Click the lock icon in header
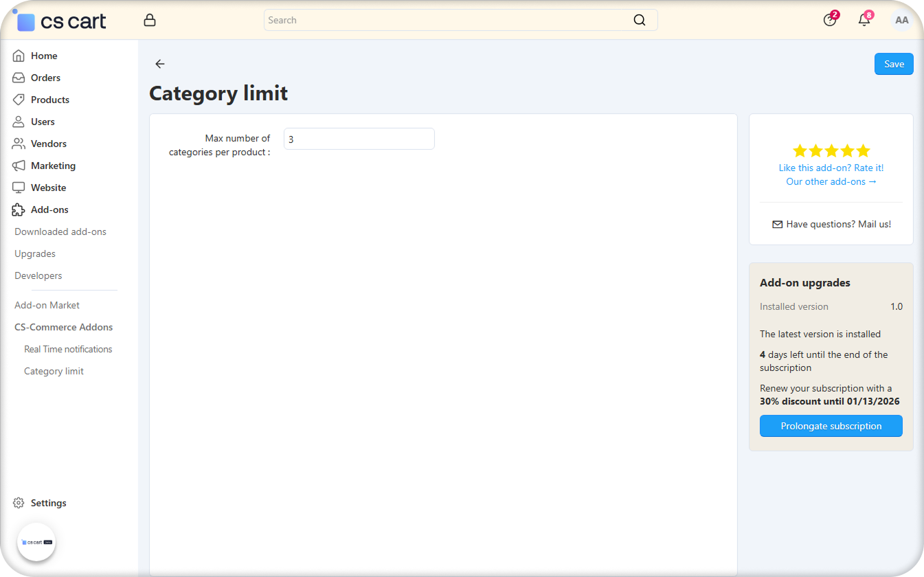 pyautogui.click(x=150, y=21)
